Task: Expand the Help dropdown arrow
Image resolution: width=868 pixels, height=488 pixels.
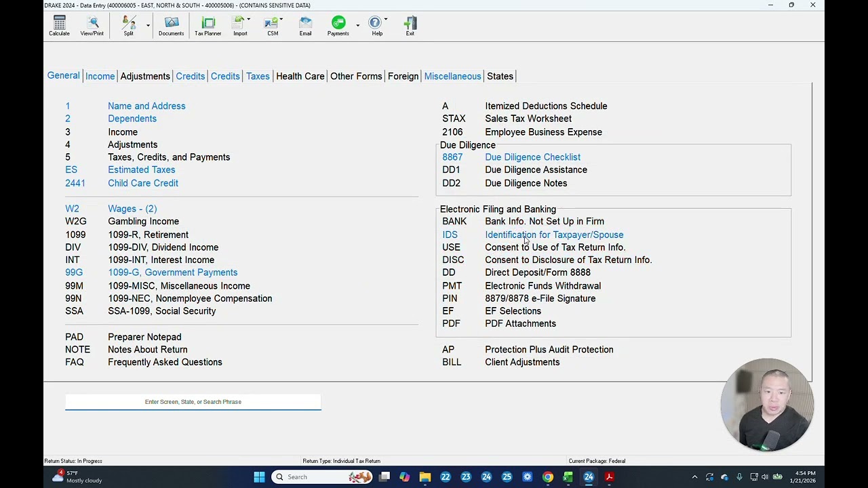Action: point(386,19)
